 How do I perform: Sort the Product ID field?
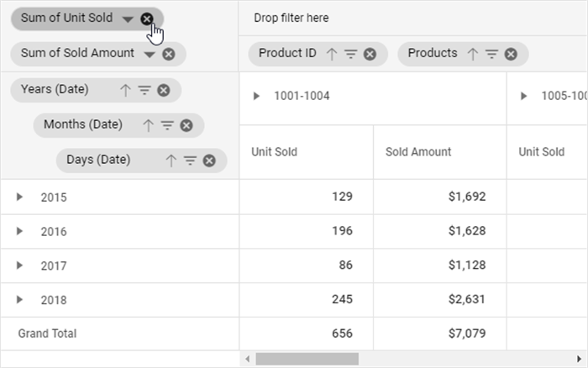(331, 54)
